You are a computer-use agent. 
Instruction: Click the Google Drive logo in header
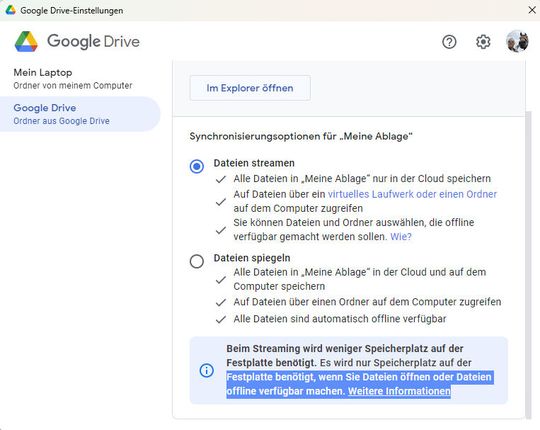[77, 41]
